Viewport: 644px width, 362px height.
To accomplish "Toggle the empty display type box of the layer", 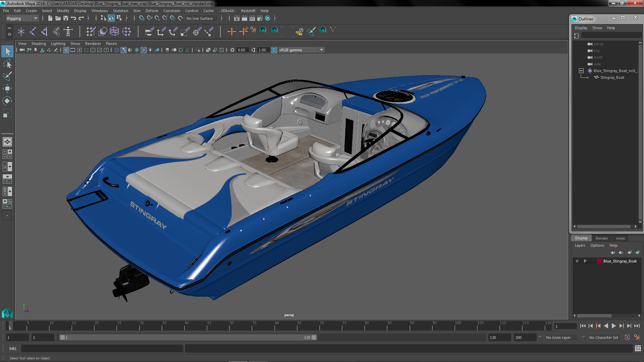I will 593,261.
